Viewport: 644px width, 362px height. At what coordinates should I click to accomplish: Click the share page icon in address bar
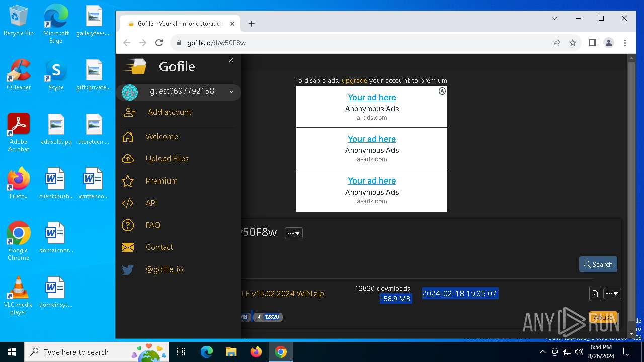pyautogui.click(x=556, y=43)
